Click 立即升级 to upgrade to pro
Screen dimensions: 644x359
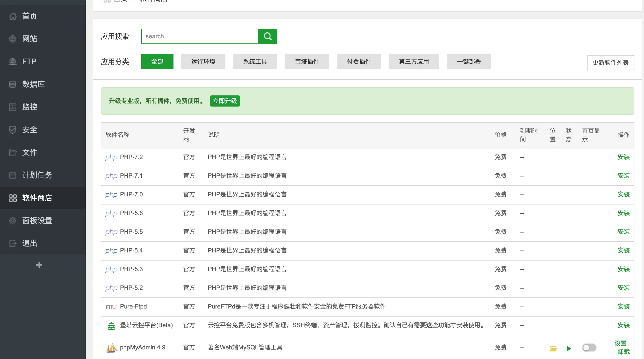(x=224, y=101)
